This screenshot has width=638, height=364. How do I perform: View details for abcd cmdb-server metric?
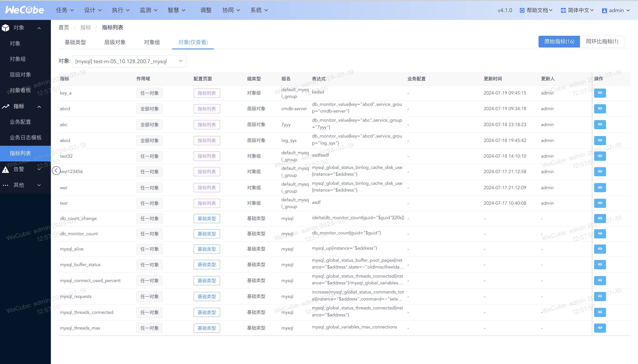tap(600, 109)
